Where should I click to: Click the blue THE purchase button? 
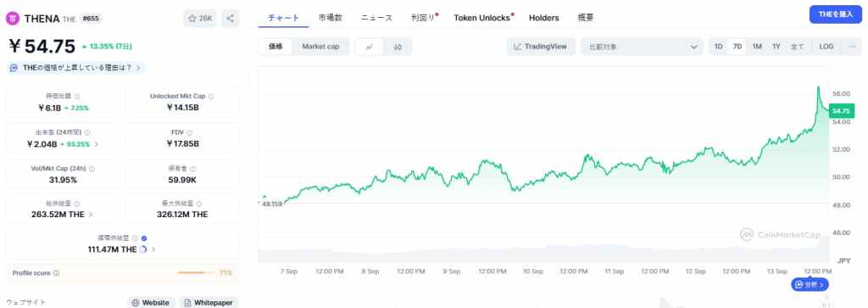835,14
